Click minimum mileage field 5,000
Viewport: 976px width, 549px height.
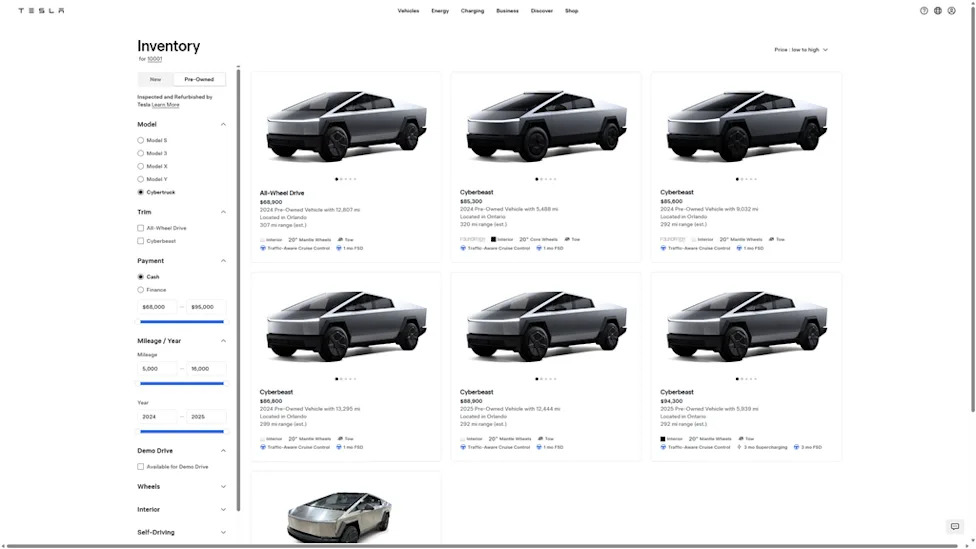157,368
